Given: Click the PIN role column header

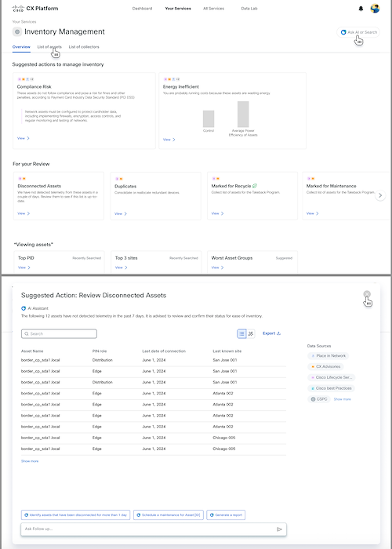Looking at the screenshot, I should (100, 351).
